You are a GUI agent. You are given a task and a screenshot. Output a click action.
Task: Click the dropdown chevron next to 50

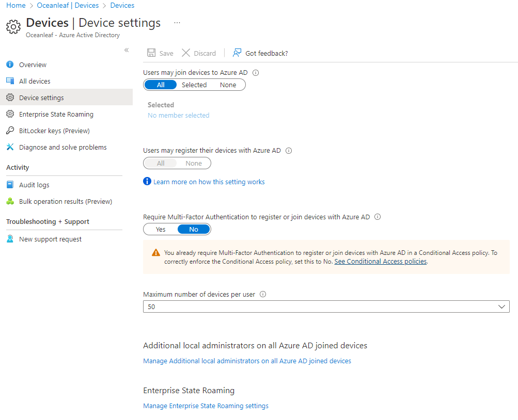tap(501, 306)
